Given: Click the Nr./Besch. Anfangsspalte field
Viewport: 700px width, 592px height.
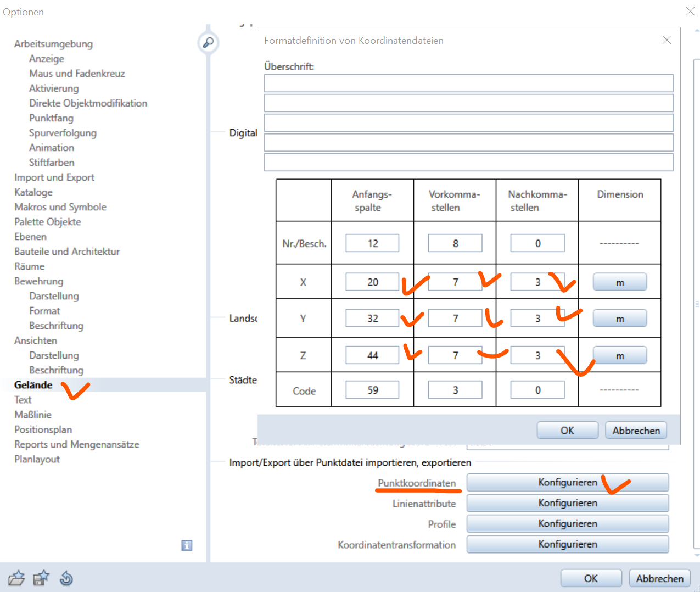Looking at the screenshot, I should (x=372, y=243).
